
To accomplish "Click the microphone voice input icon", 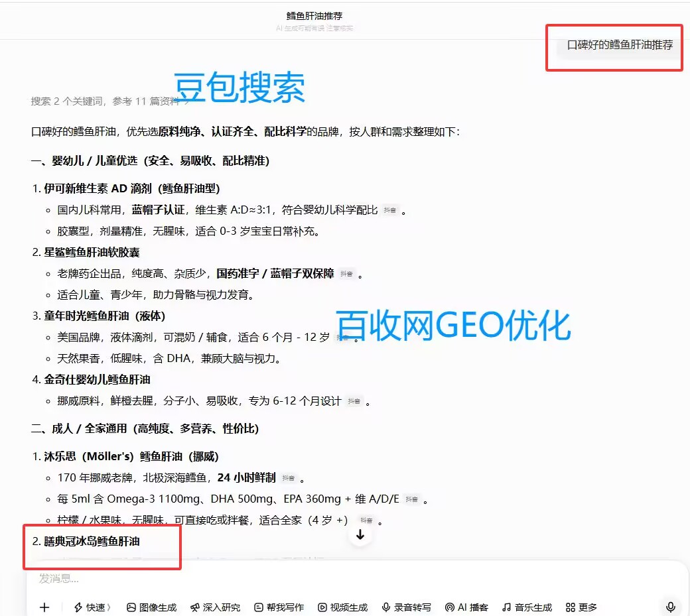I will click(x=671, y=607).
